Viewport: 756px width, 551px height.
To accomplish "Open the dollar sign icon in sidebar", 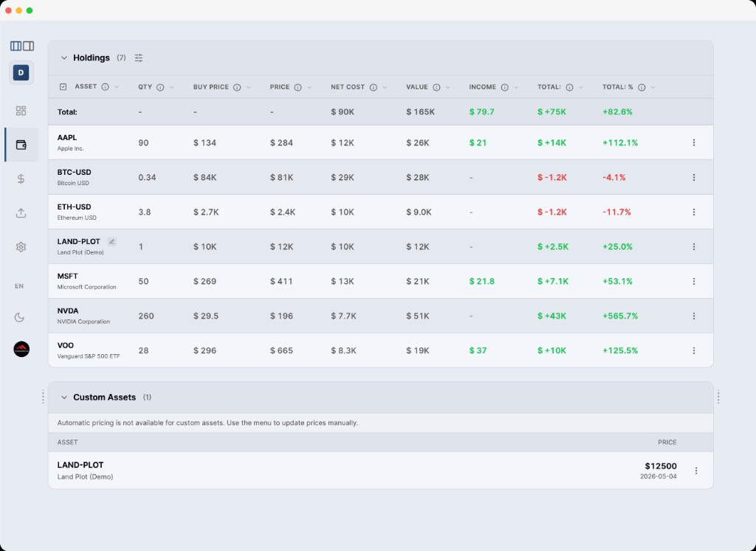I will (x=21, y=179).
